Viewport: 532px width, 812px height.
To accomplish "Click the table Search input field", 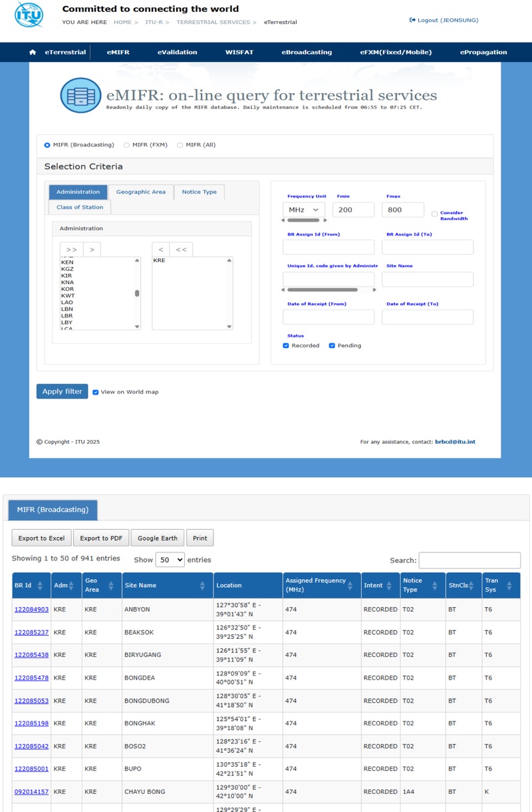I will click(469, 560).
